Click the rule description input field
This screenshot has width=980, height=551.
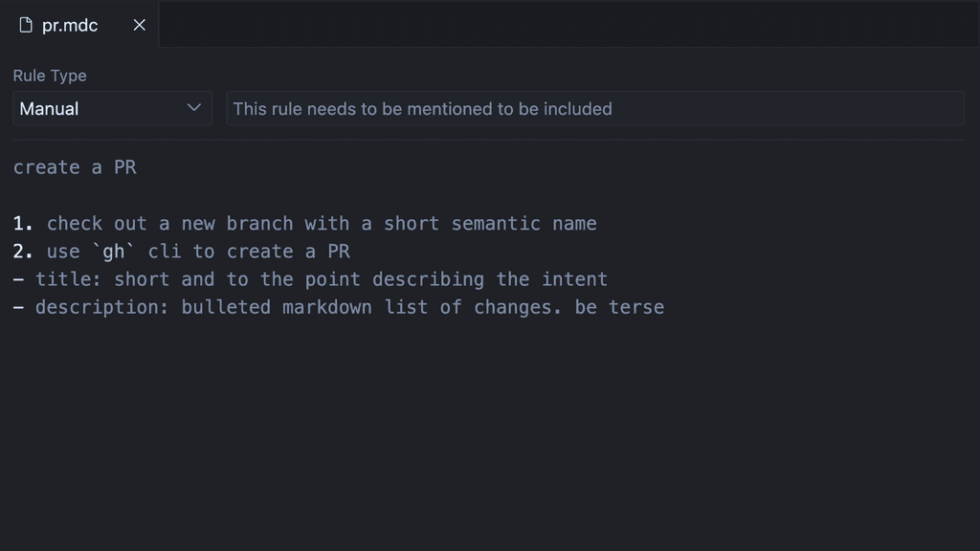click(593, 108)
